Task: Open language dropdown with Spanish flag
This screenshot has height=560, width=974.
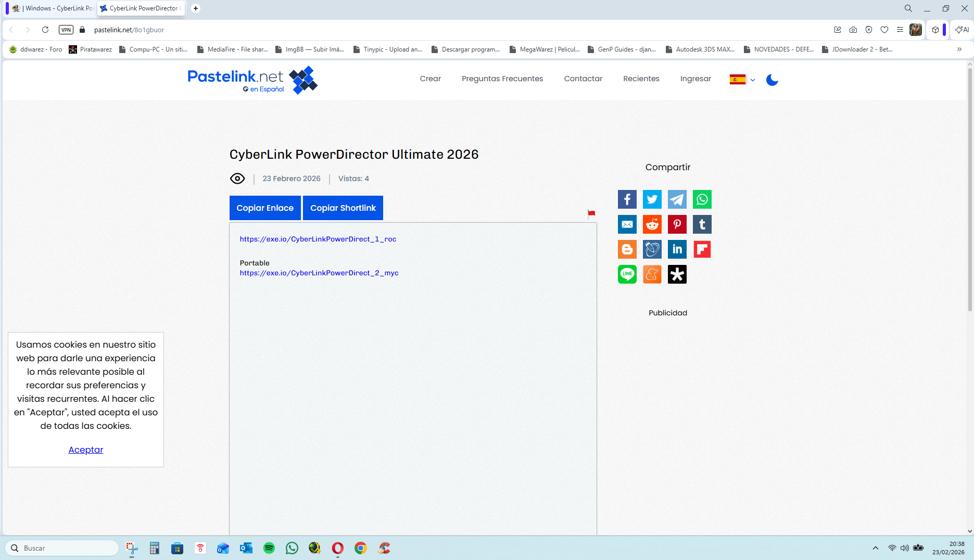Action: [742, 79]
